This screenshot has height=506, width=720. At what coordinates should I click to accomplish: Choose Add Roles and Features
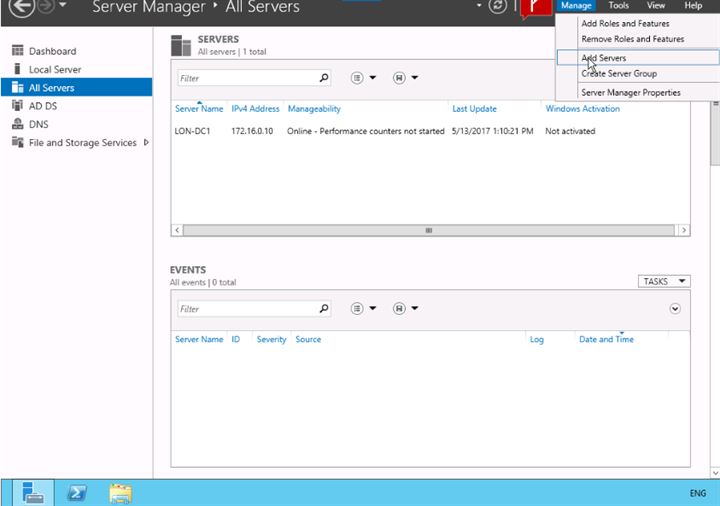[625, 23]
